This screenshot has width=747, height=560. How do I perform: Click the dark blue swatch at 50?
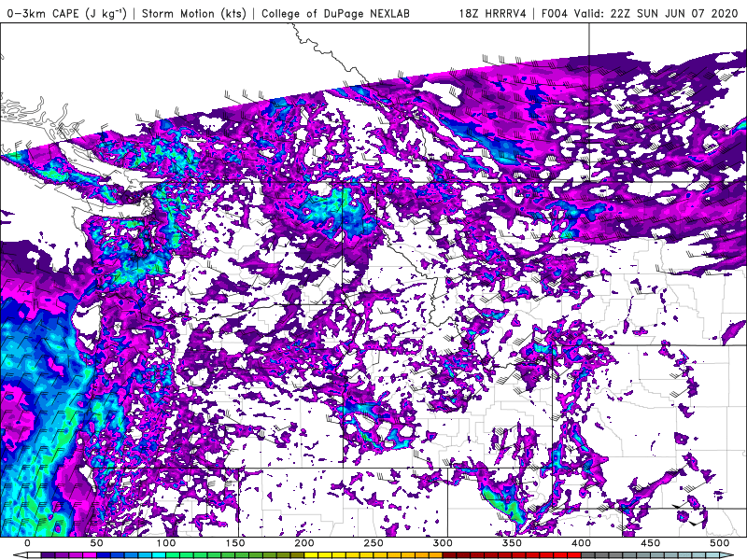click(x=104, y=554)
